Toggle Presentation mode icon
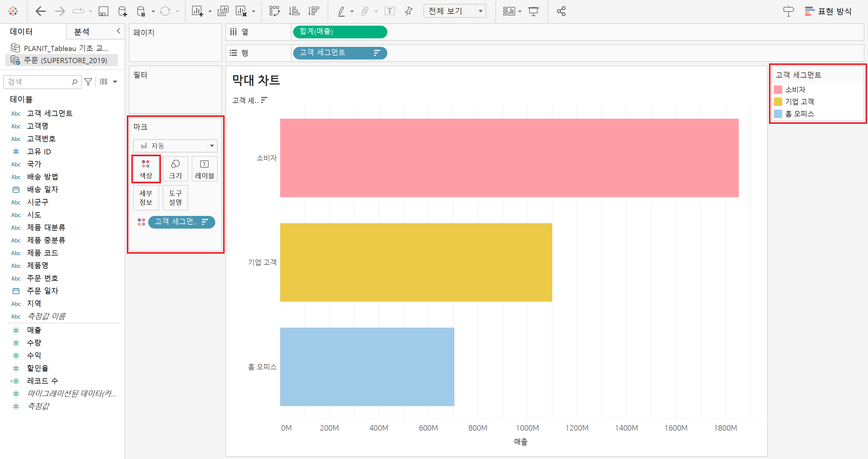 (533, 11)
